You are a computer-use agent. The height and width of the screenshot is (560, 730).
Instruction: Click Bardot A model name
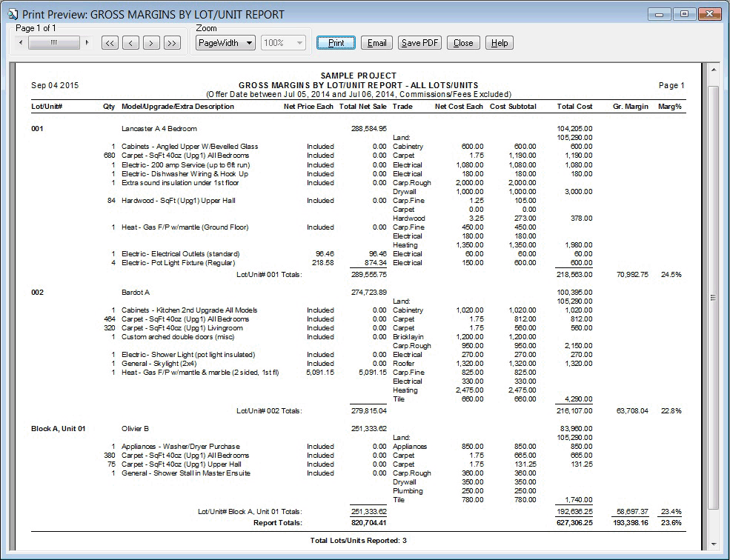click(136, 293)
